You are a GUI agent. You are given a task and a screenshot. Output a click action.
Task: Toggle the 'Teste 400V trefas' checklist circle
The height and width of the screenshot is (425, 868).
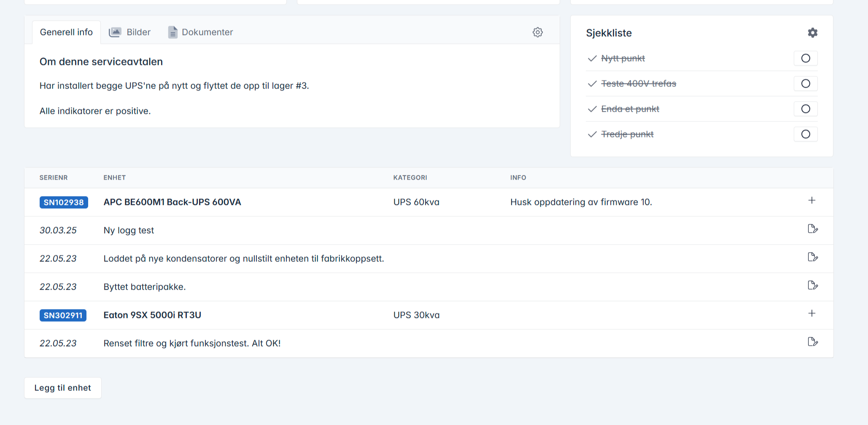click(805, 84)
